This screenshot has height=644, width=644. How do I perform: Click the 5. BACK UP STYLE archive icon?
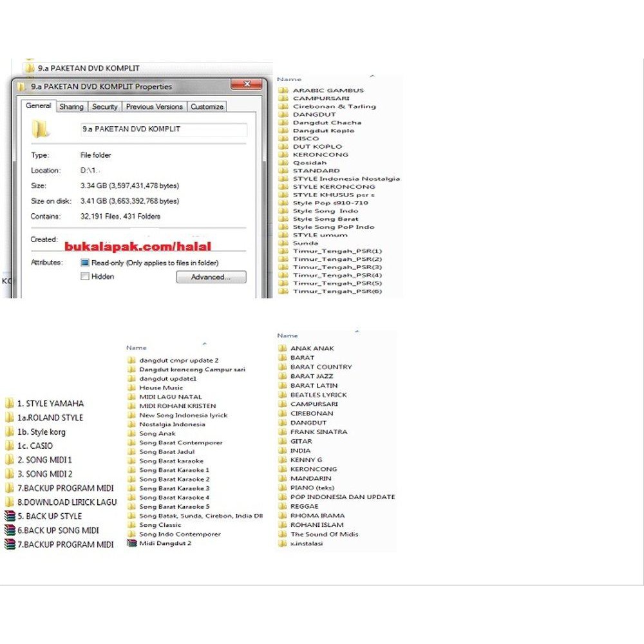(9, 516)
